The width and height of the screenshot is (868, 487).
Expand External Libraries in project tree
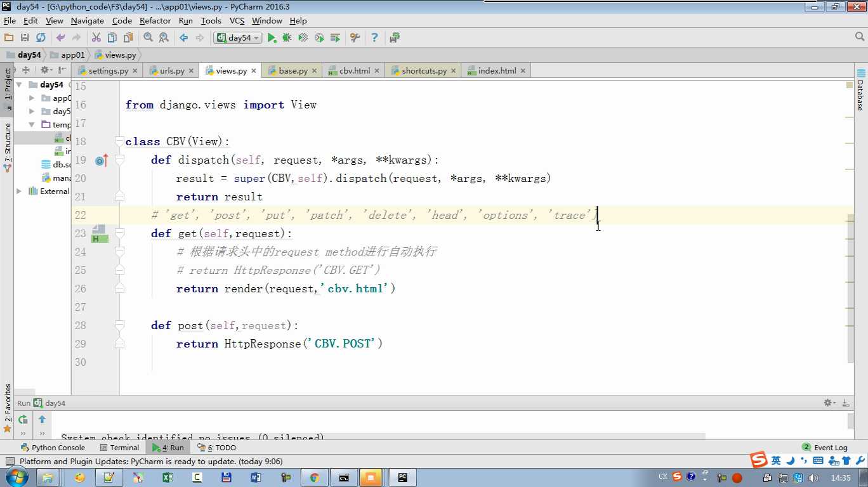pyautogui.click(x=19, y=191)
